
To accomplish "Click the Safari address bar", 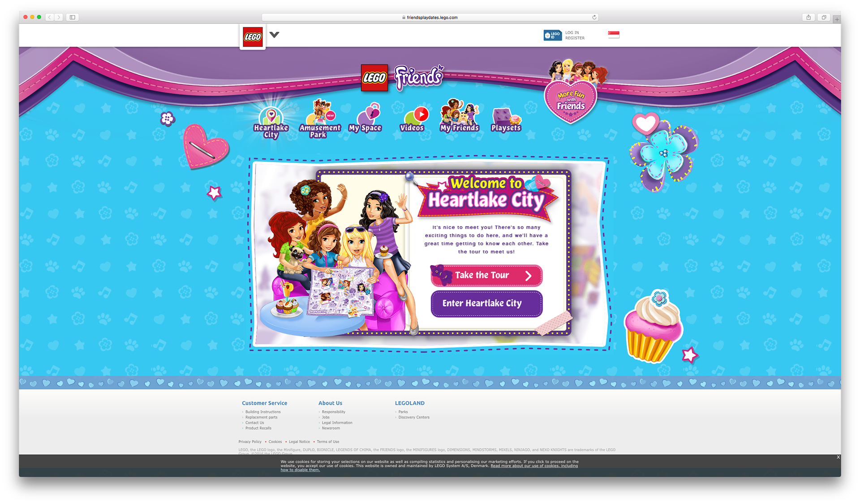I will tap(430, 17).
